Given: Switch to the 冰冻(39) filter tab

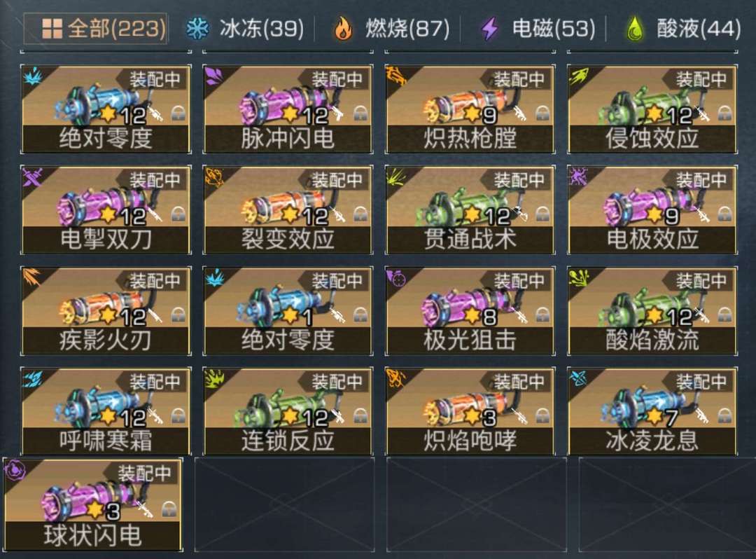Looking at the screenshot, I should tap(246, 29).
